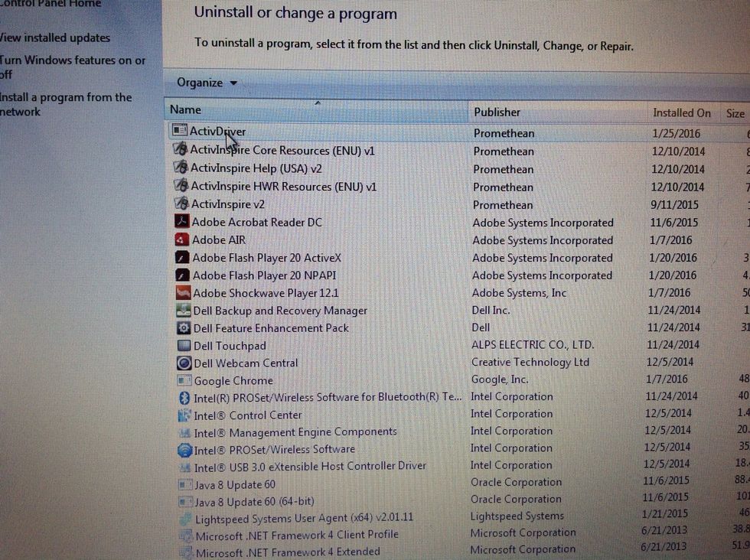Screen dimensions: 750x560
Task: Select Google Chrome in the program list
Action: [x=233, y=380]
